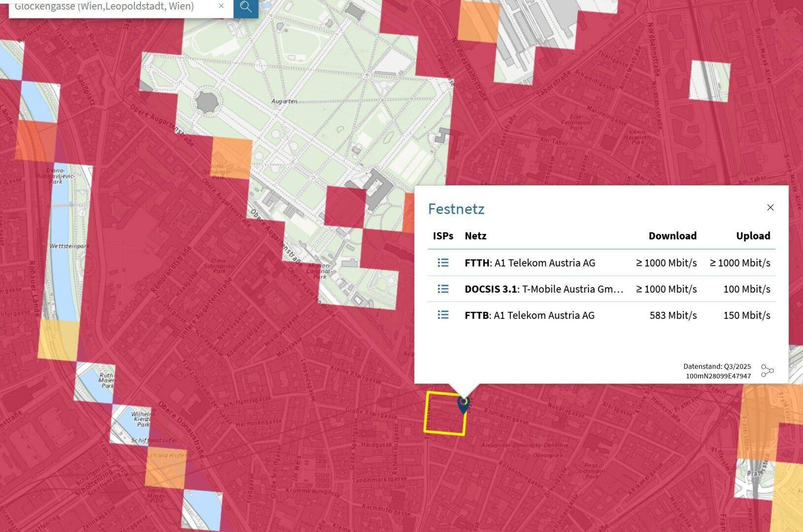Image resolution: width=803 pixels, height=532 pixels.
Task: Click orange coverage tile at Schanzelufer
Action: tap(166, 469)
